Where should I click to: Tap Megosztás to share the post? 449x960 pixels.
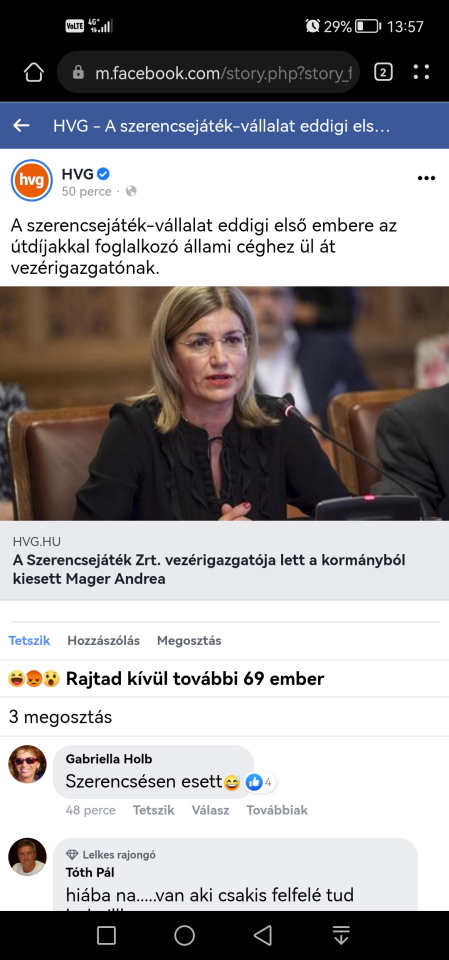click(x=189, y=640)
